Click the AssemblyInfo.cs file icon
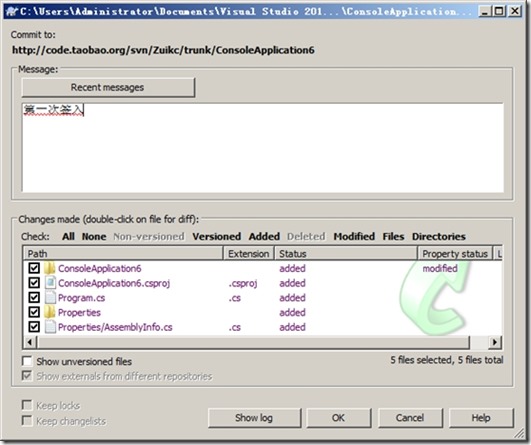The height and width of the screenshot is (445, 531). [x=50, y=327]
